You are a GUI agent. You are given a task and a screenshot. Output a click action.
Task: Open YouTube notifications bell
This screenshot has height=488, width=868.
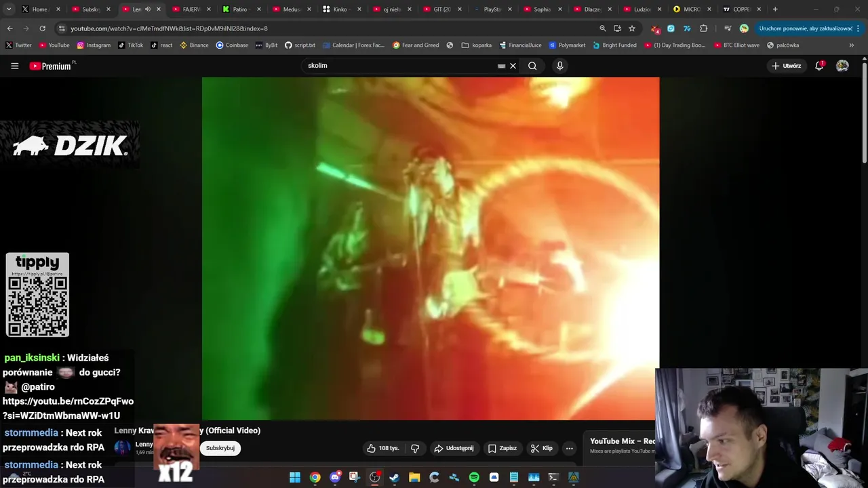(x=819, y=66)
